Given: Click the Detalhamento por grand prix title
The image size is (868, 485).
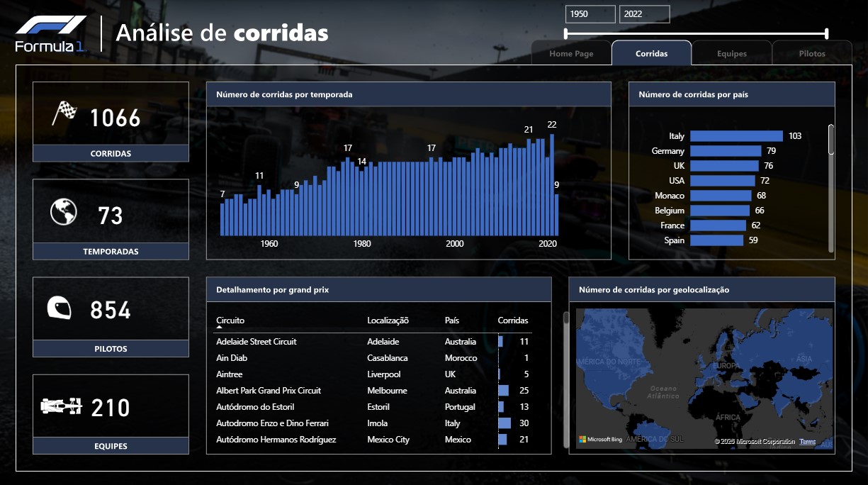Looking at the screenshot, I should coord(273,290).
